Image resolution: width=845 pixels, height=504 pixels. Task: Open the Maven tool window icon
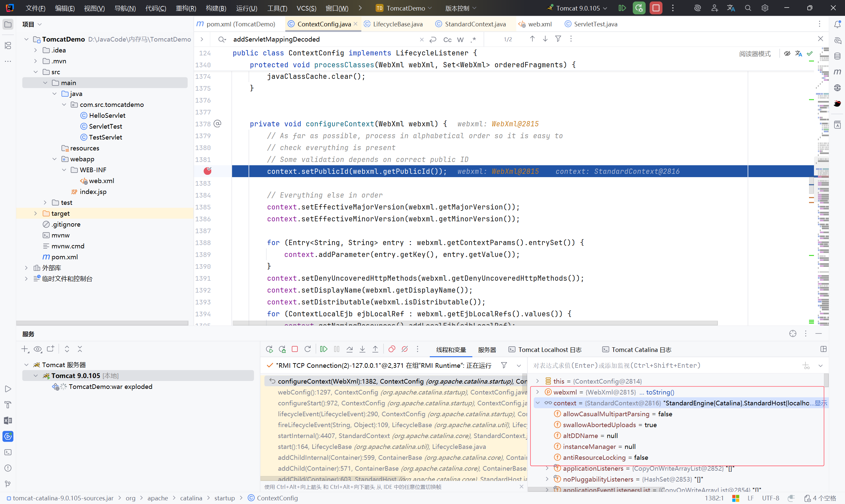pos(837,72)
